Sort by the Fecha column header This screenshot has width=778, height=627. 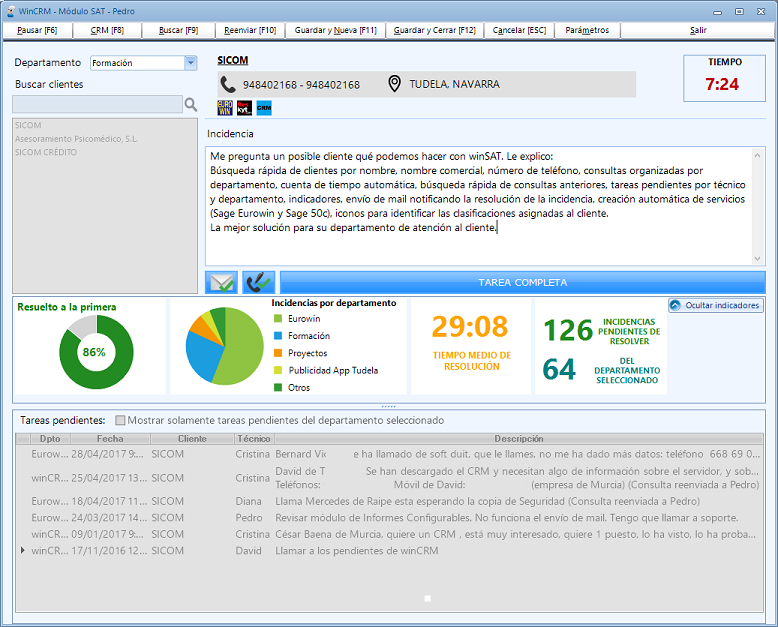pyautogui.click(x=110, y=439)
